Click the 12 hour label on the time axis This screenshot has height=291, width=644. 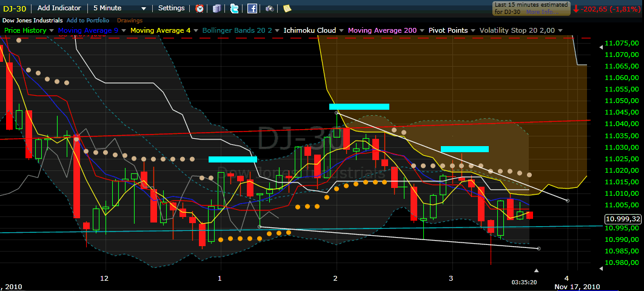click(x=105, y=278)
